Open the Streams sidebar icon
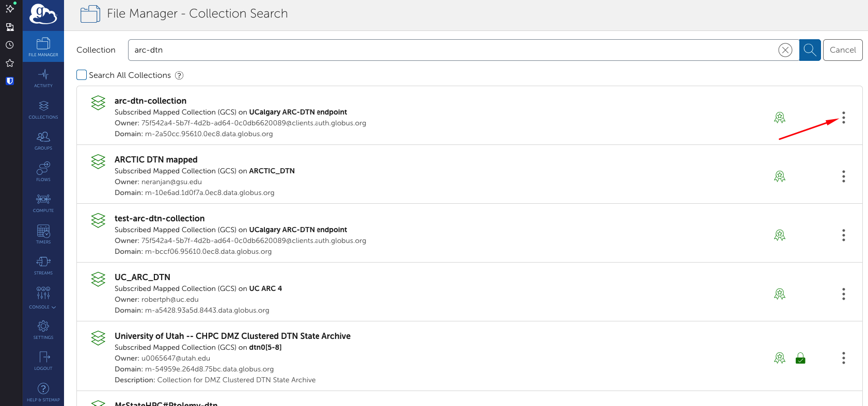This screenshot has height=406, width=868. 43,265
